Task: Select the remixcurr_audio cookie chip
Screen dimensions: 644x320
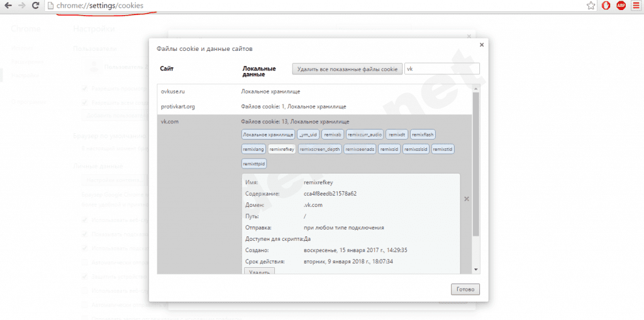Action: pyautogui.click(x=365, y=135)
